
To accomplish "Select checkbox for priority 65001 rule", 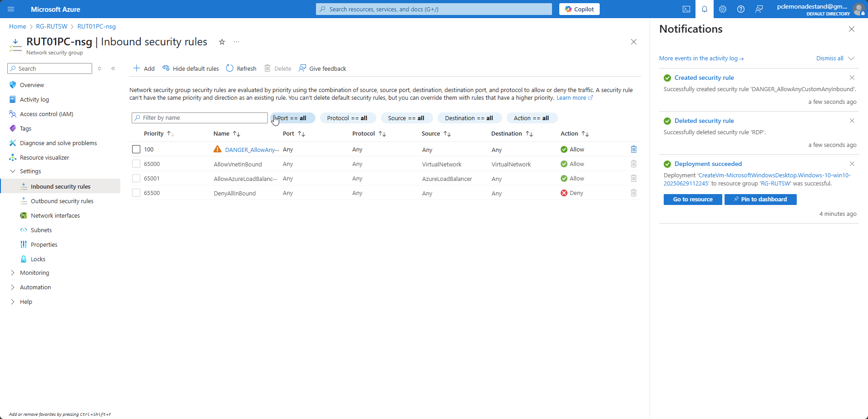I will click(136, 178).
